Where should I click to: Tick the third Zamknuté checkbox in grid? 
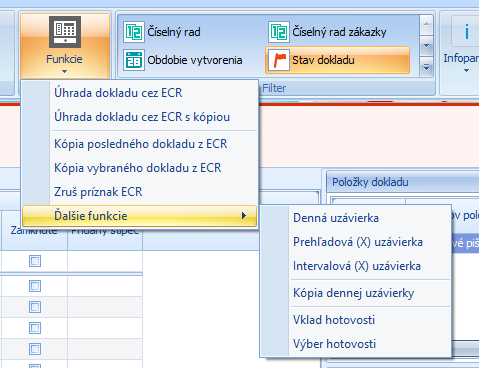point(35,307)
